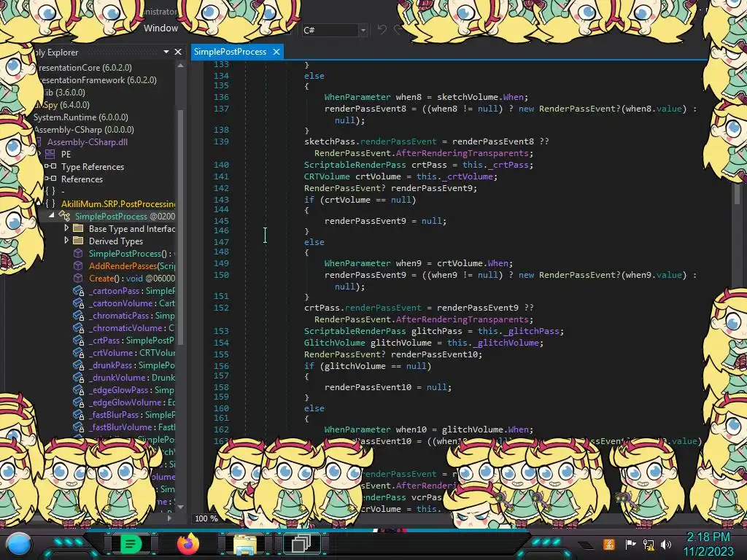Click the Create() method icon

(x=78, y=278)
